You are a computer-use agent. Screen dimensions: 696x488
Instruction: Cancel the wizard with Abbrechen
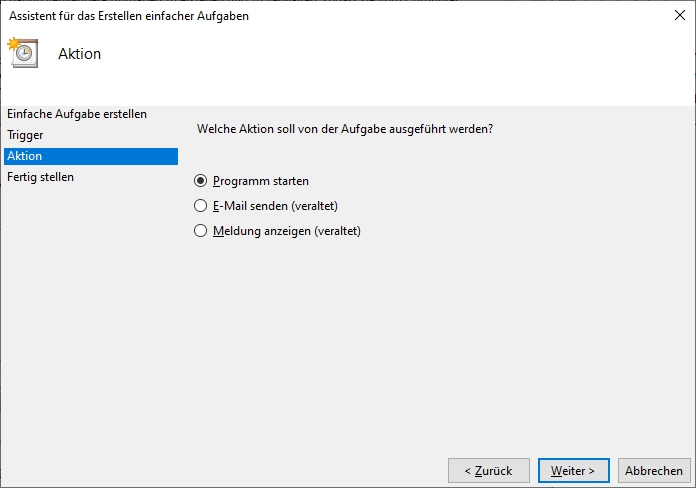point(654,470)
